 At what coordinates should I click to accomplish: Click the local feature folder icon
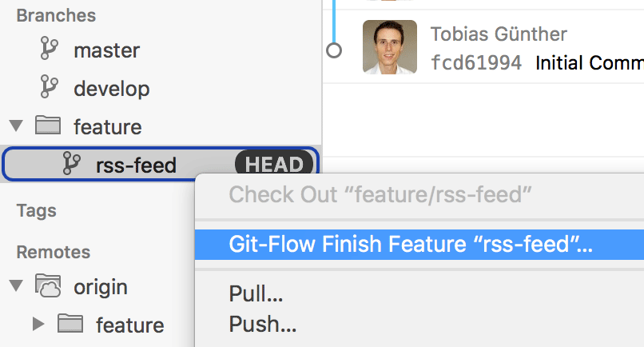[50, 126]
